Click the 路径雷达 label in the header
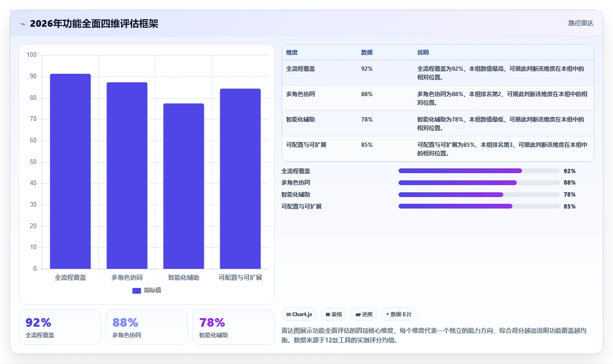 580,23
